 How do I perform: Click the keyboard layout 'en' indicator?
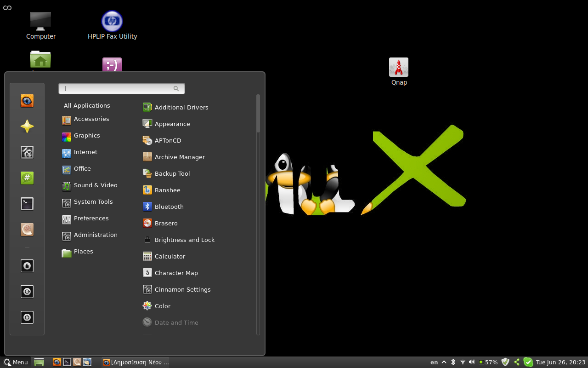pyautogui.click(x=434, y=362)
